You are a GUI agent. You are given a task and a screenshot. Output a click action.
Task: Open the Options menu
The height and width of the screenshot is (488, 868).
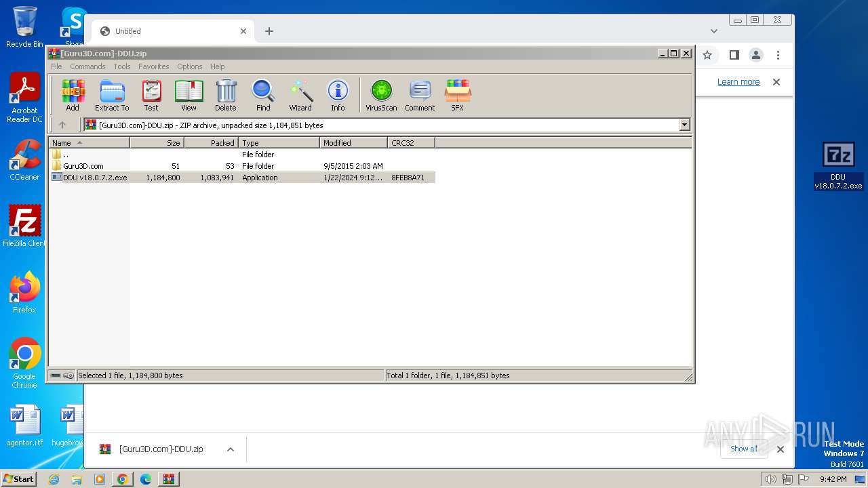pyautogui.click(x=190, y=66)
